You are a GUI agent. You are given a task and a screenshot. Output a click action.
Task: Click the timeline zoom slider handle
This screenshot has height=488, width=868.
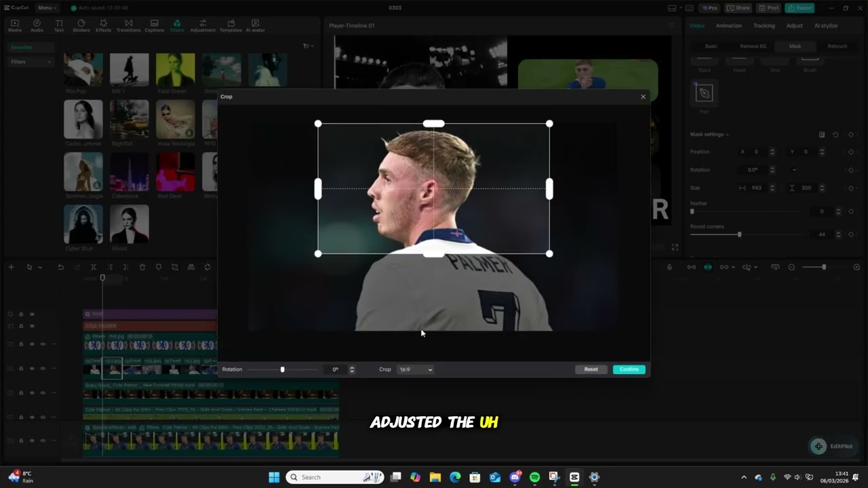824,267
